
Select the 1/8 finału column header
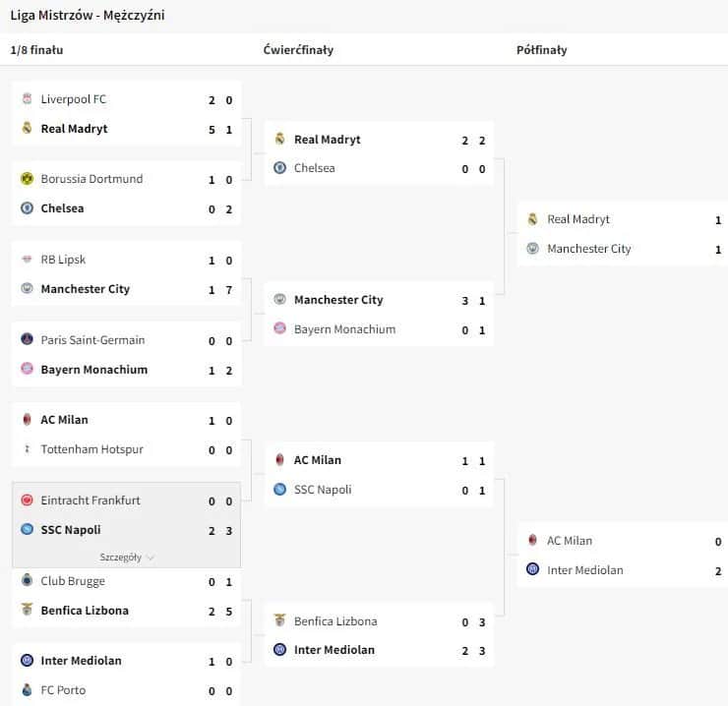coord(36,50)
